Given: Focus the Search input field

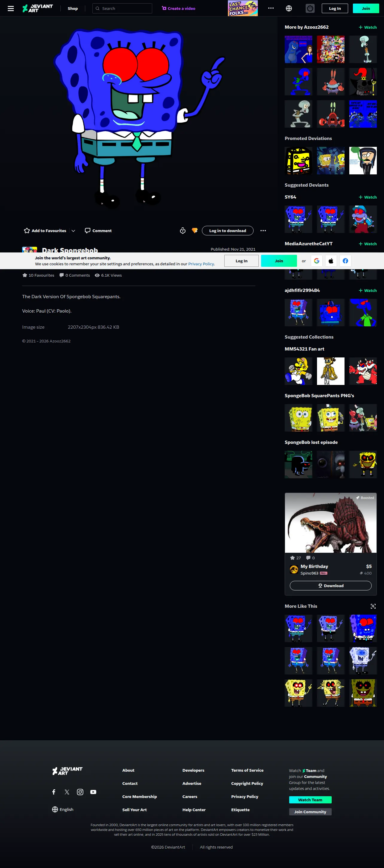Looking at the screenshot, I should [x=122, y=8].
